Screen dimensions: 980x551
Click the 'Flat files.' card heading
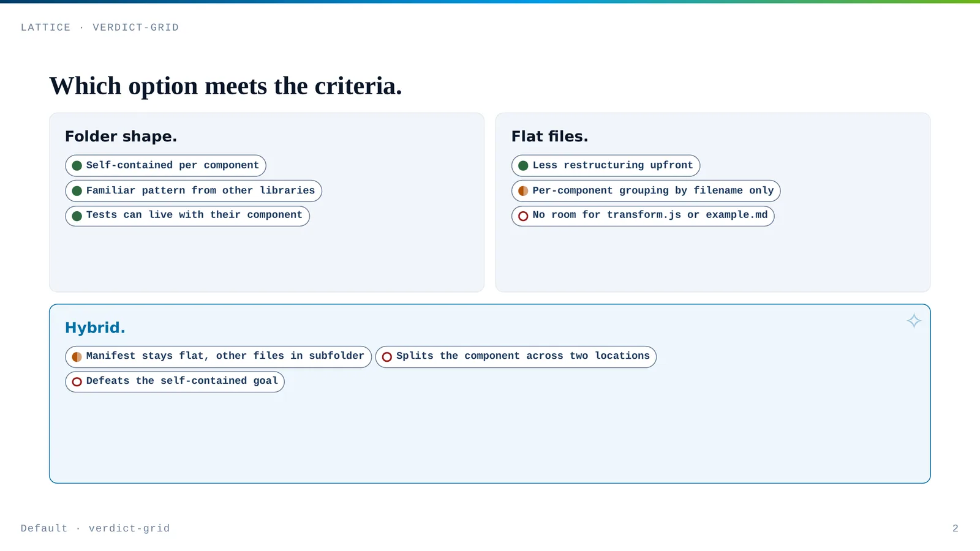[549, 137]
